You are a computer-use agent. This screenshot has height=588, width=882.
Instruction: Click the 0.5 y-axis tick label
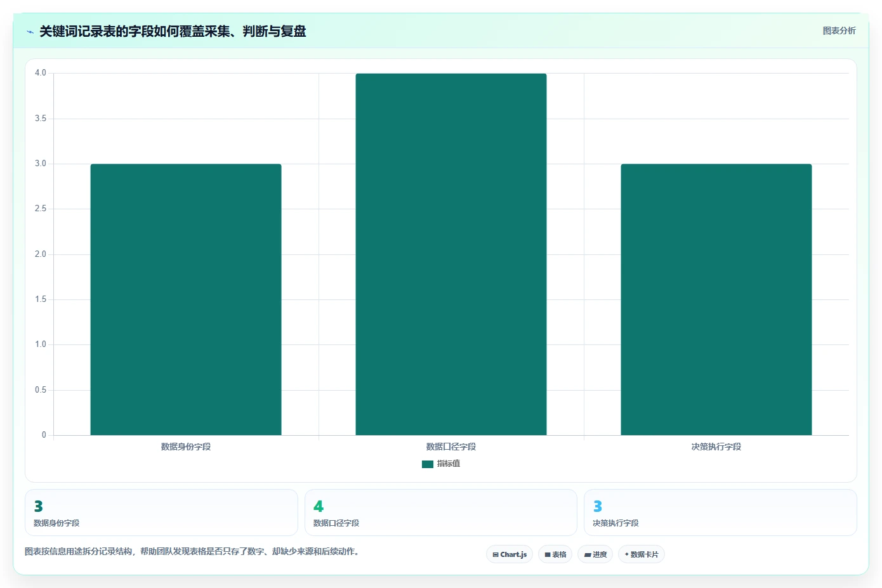tap(41, 390)
